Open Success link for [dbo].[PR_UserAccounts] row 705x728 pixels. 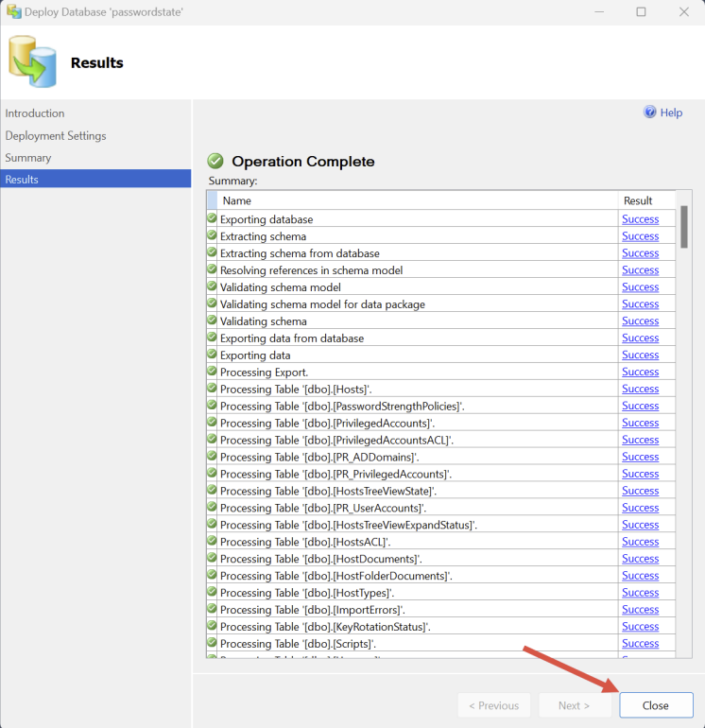641,508
